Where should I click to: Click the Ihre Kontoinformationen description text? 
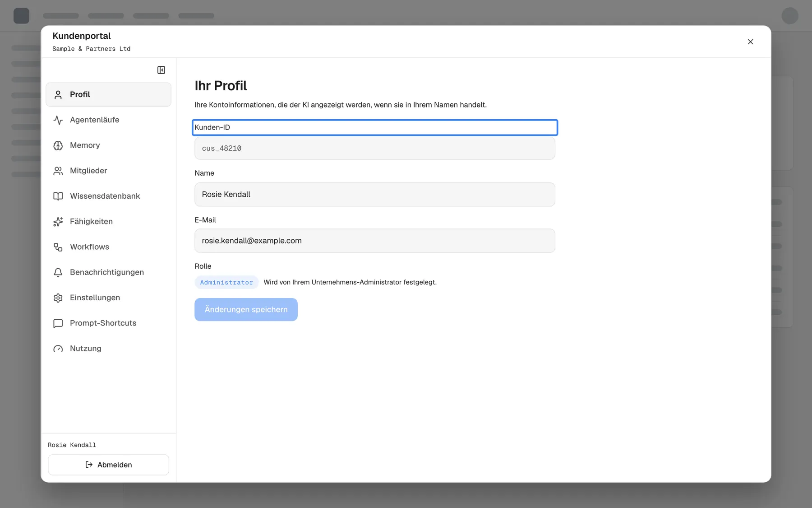click(341, 105)
